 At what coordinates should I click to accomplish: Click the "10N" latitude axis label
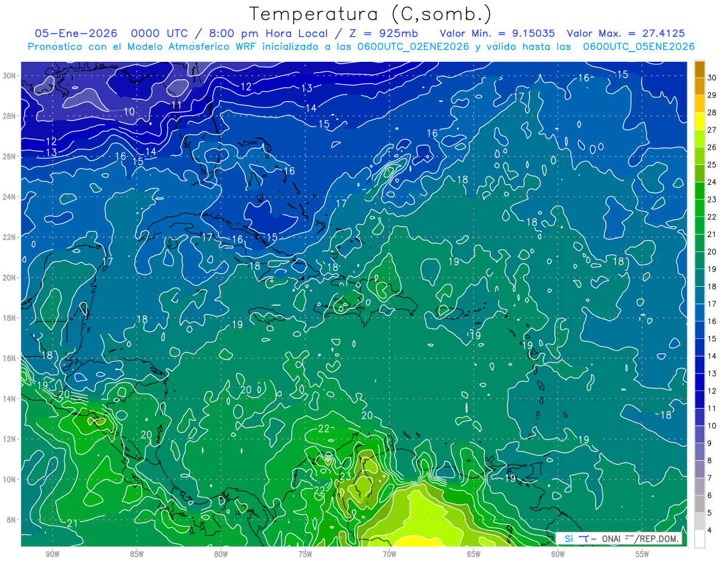[x=10, y=480]
